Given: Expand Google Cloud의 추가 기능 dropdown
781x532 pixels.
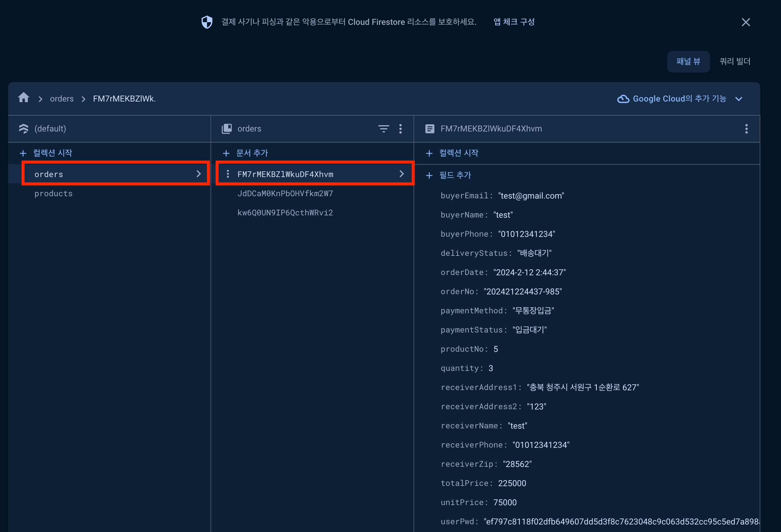Looking at the screenshot, I should [x=739, y=99].
